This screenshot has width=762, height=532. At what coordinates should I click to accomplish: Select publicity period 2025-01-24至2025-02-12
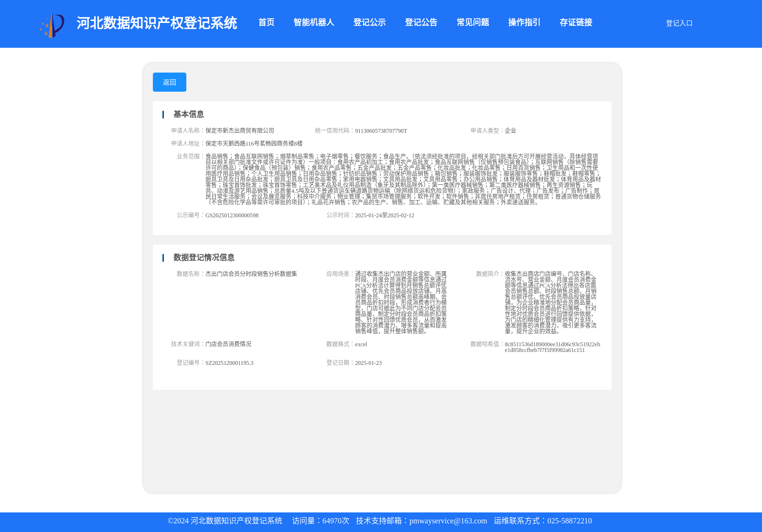point(385,215)
